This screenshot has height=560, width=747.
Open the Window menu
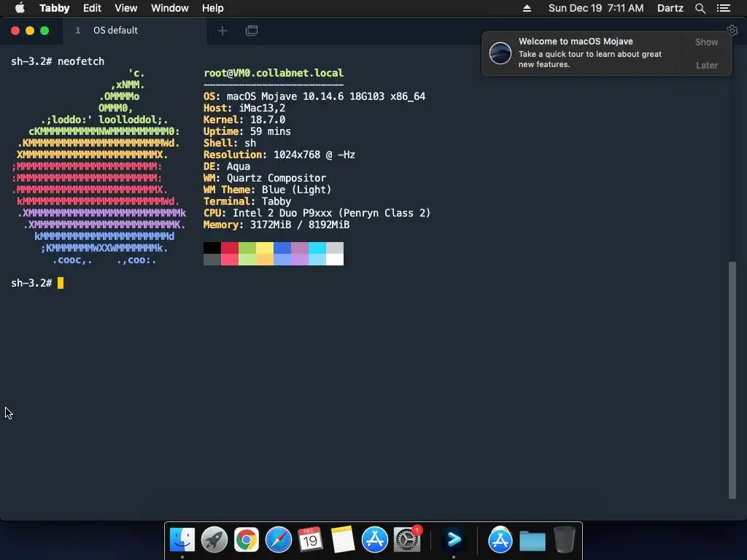tap(169, 8)
